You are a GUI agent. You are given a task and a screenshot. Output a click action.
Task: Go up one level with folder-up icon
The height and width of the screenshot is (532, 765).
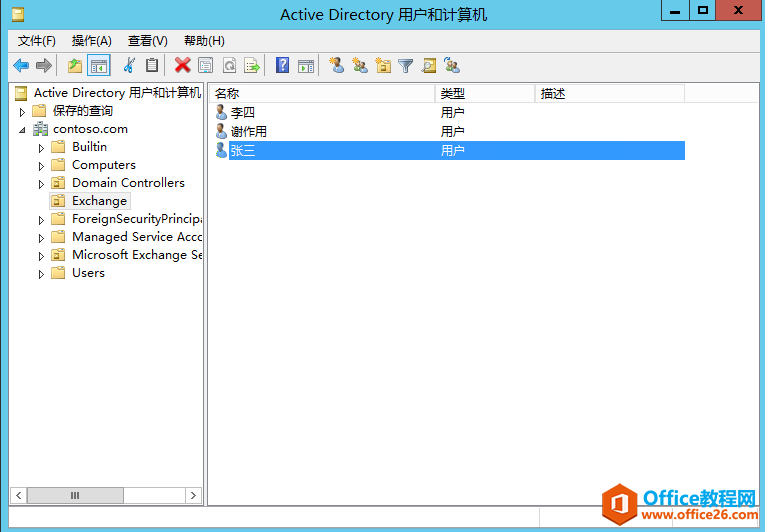(x=75, y=65)
